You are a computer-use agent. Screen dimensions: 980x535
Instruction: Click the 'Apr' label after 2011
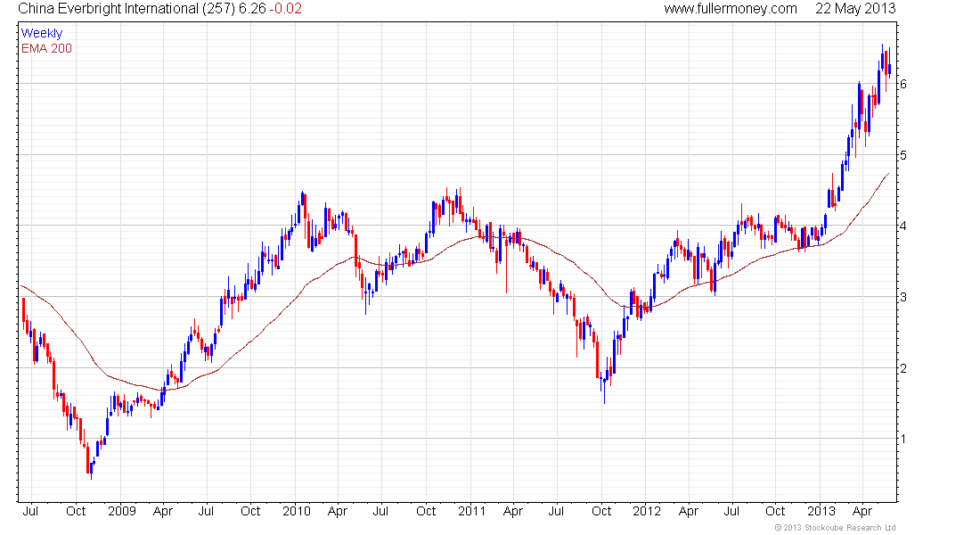[512, 511]
